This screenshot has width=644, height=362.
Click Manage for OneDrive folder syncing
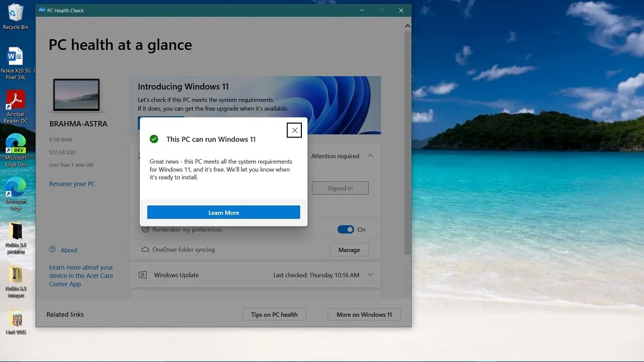(x=349, y=249)
